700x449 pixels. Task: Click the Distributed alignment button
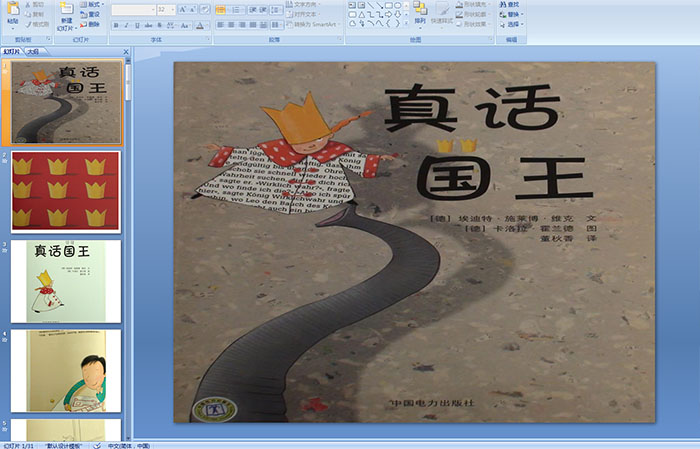pyautogui.click(x=263, y=25)
